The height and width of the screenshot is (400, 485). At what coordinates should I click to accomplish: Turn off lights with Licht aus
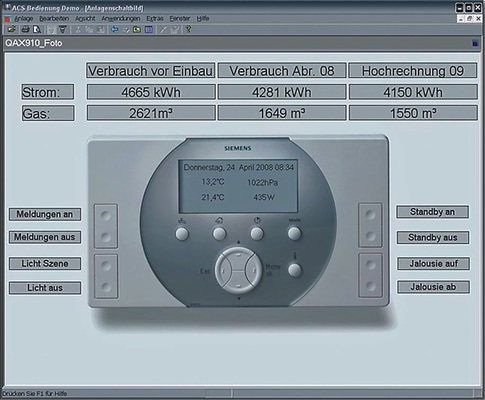pos(45,288)
